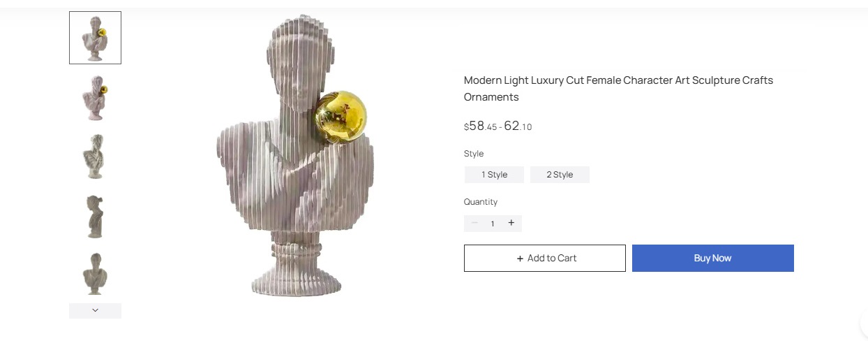Click the Style section label
Image resolution: width=868 pixels, height=341 pixels.
[x=474, y=154]
